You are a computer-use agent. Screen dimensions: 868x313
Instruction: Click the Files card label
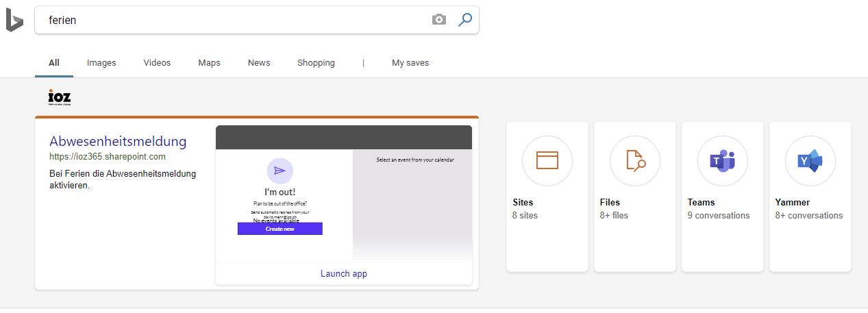click(x=610, y=202)
